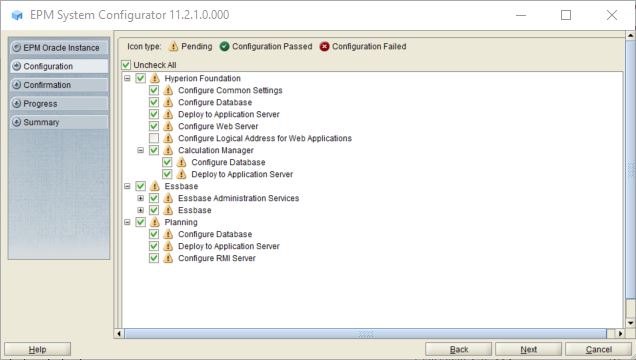Click the Summary step circle icon
This screenshot has width=636, height=360.
coord(17,122)
